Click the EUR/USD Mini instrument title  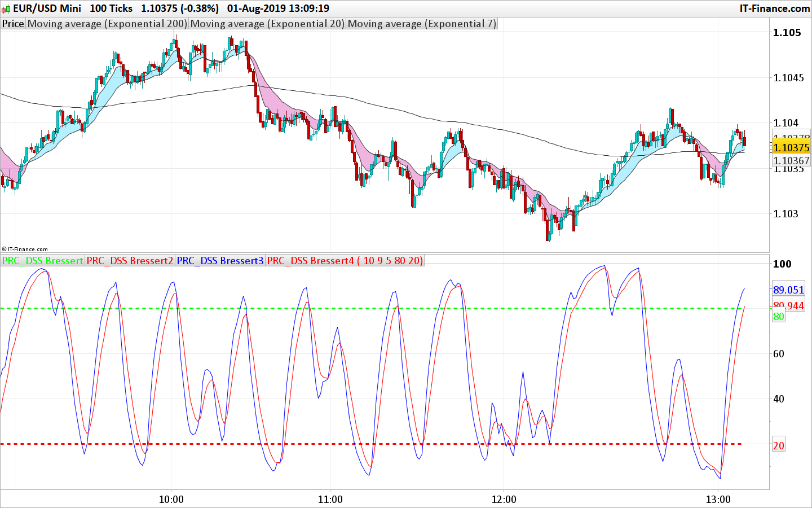tap(47, 8)
